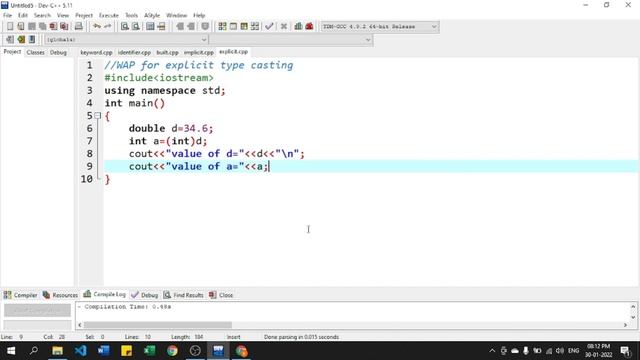Switch to the identifier.cpp editor tab
This screenshot has width=640, height=360.
coord(134,52)
